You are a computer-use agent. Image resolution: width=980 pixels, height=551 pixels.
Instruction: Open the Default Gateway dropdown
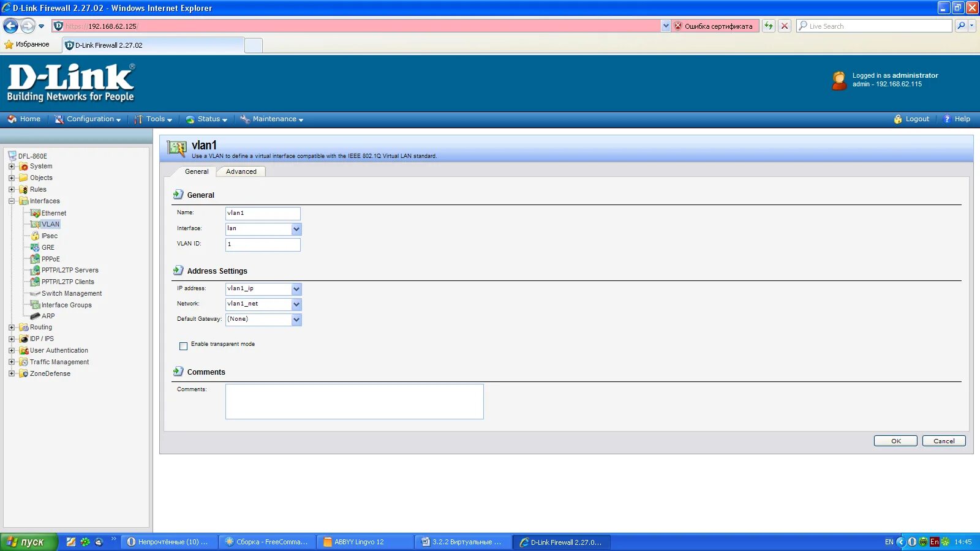(296, 320)
